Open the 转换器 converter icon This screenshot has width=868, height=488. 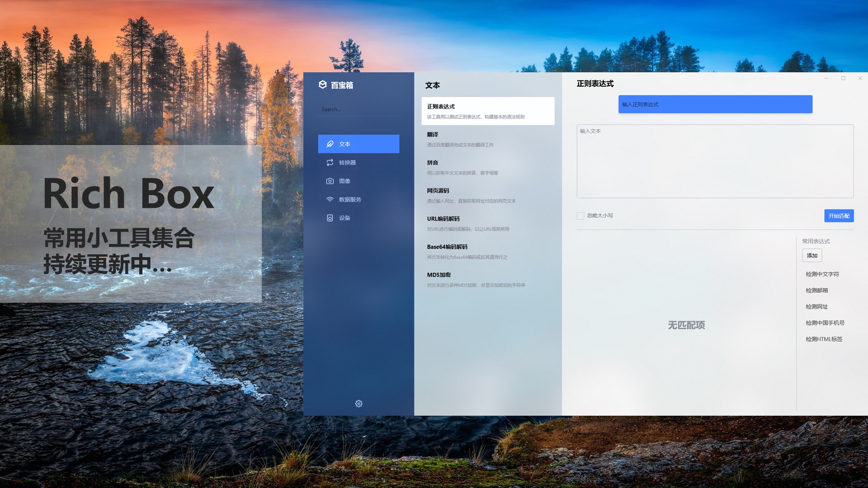pos(330,162)
